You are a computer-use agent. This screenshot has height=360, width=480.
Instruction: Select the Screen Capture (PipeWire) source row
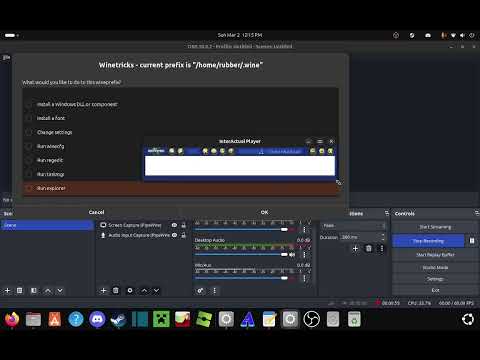pyautogui.click(x=142, y=225)
